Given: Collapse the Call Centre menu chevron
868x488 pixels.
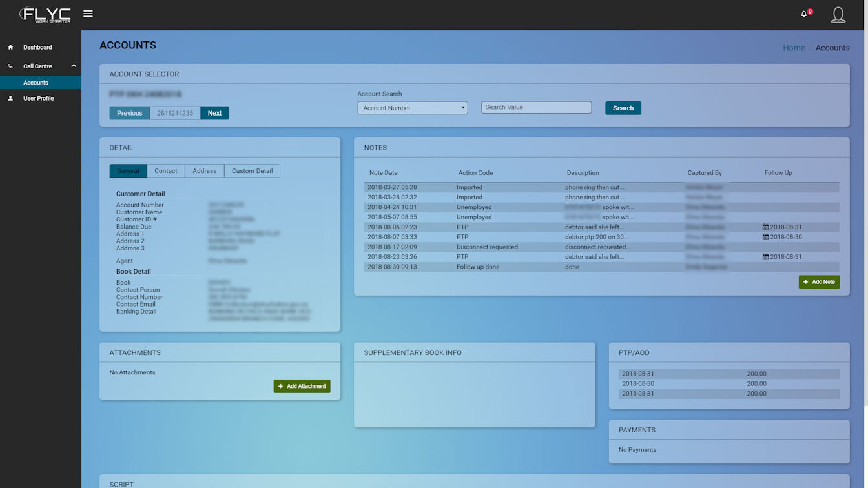Looking at the screenshot, I should coord(74,66).
